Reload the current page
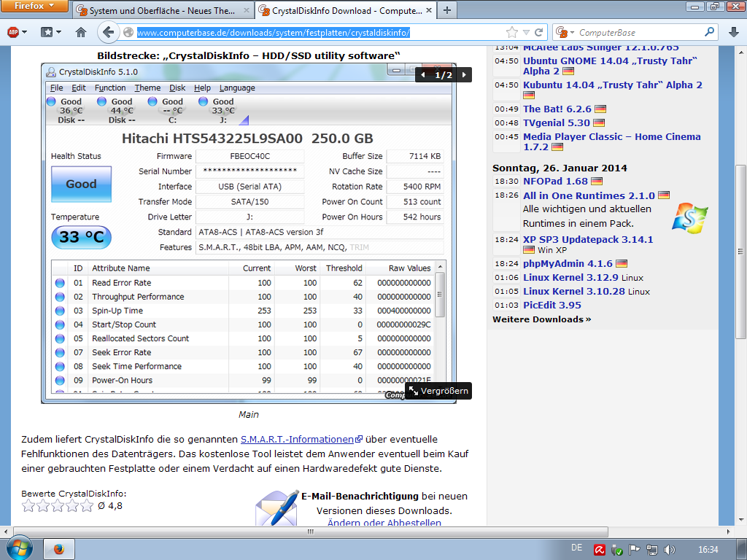747x560 pixels. (539, 32)
